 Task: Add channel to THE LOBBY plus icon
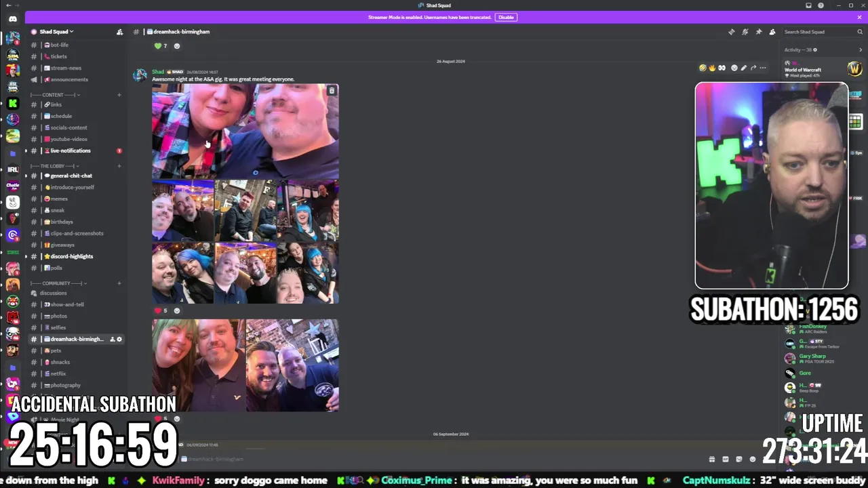[x=119, y=166]
